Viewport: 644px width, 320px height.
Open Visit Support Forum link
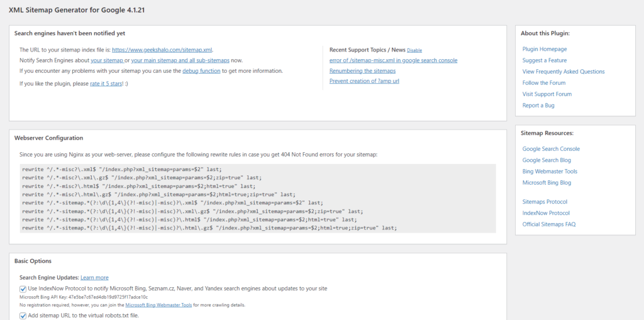point(547,94)
